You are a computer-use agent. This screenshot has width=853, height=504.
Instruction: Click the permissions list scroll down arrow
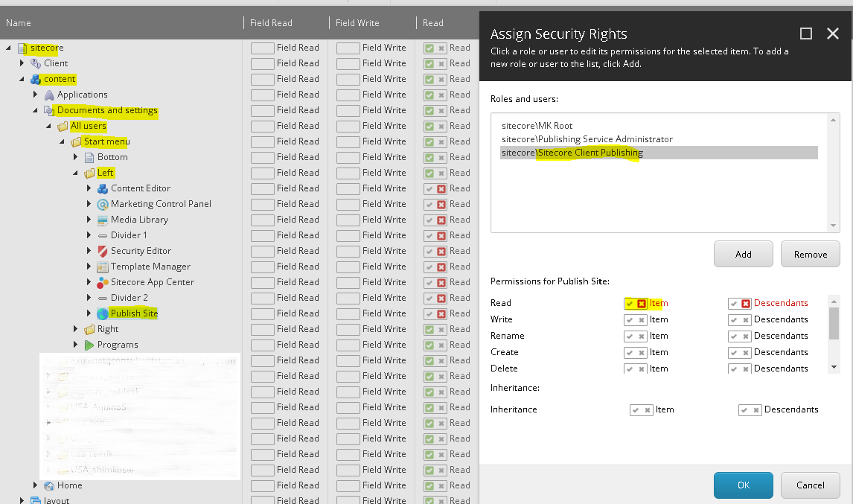click(x=834, y=367)
